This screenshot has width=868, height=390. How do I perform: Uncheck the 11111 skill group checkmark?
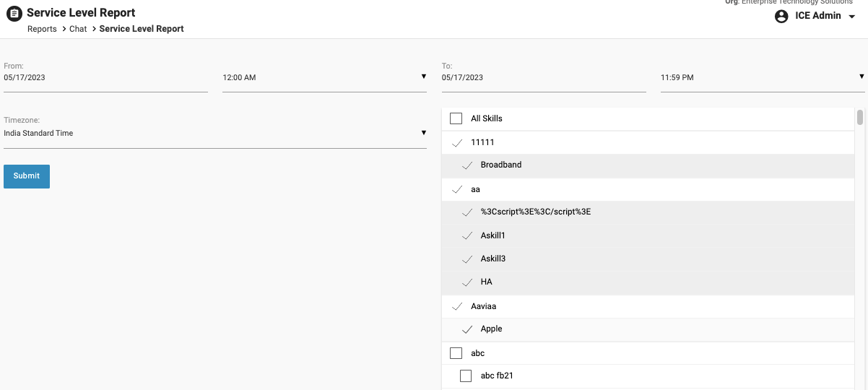click(456, 143)
